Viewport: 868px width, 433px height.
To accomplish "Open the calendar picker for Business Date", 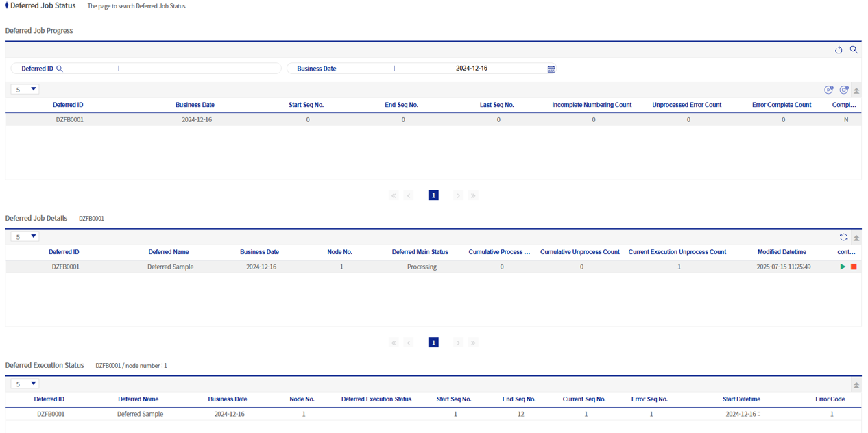I will (551, 69).
